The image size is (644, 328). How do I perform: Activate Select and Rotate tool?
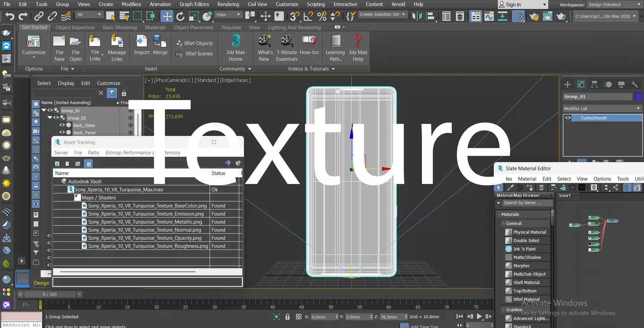coord(180,16)
